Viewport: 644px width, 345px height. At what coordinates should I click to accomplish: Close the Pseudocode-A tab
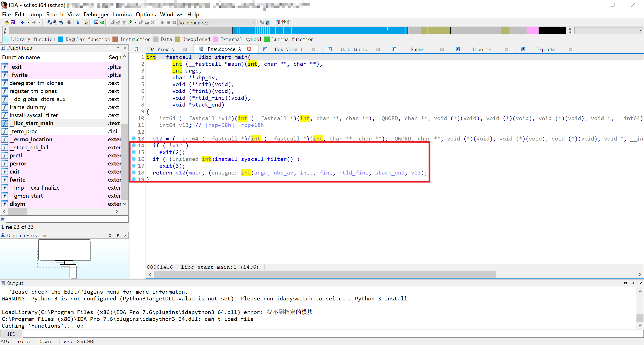[249, 49]
